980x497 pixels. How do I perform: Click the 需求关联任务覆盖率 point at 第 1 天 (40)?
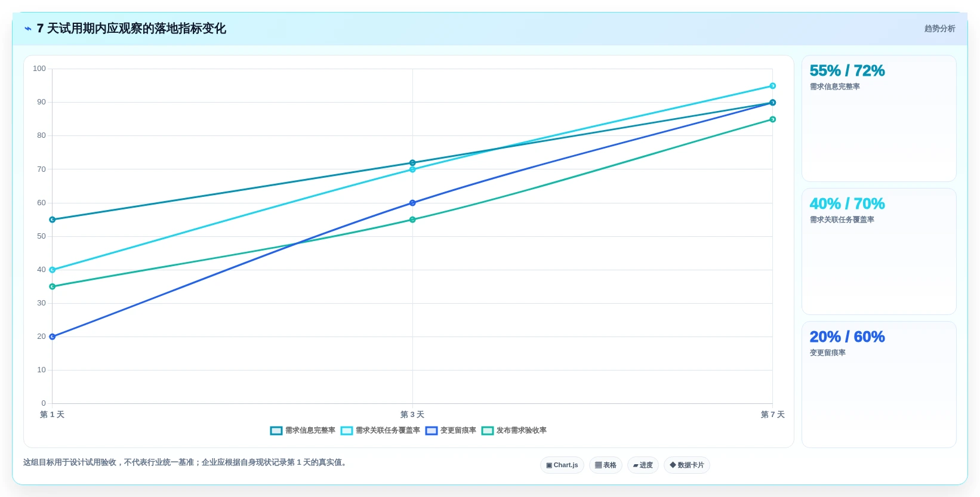53,270
